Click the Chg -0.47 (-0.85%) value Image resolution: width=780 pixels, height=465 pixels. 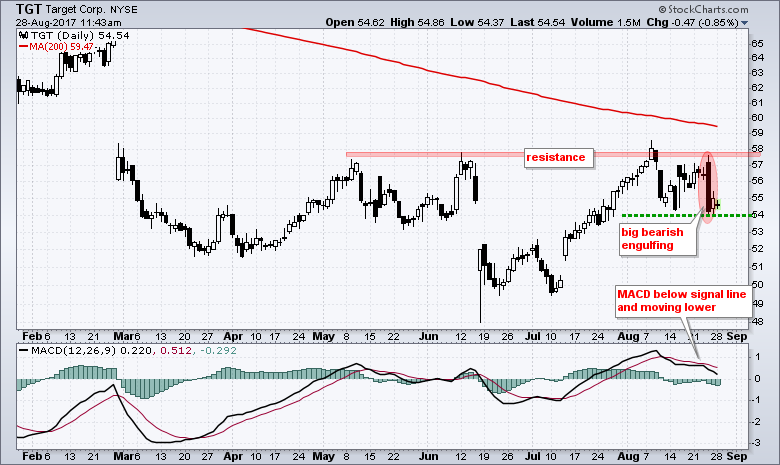(x=692, y=22)
